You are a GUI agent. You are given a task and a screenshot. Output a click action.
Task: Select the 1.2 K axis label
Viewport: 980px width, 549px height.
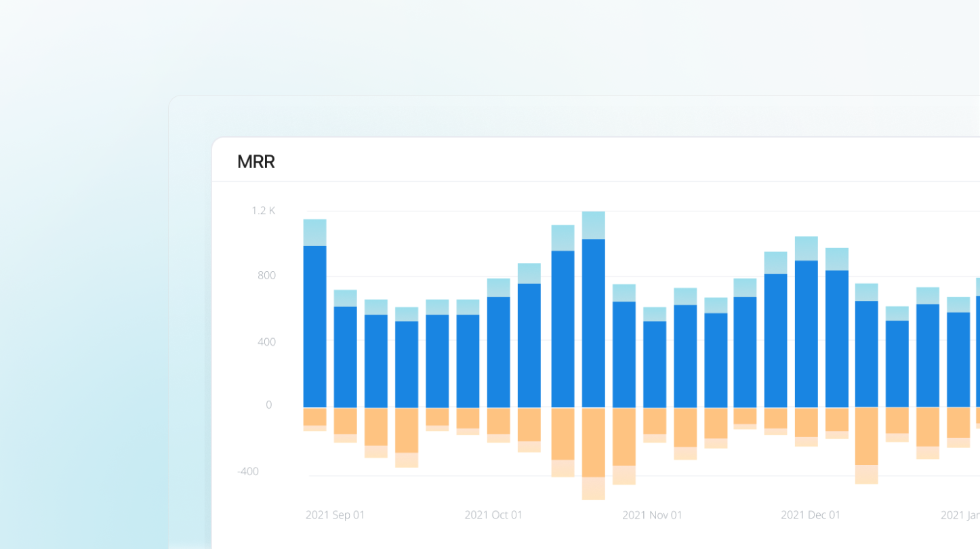click(x=264, y=211)
